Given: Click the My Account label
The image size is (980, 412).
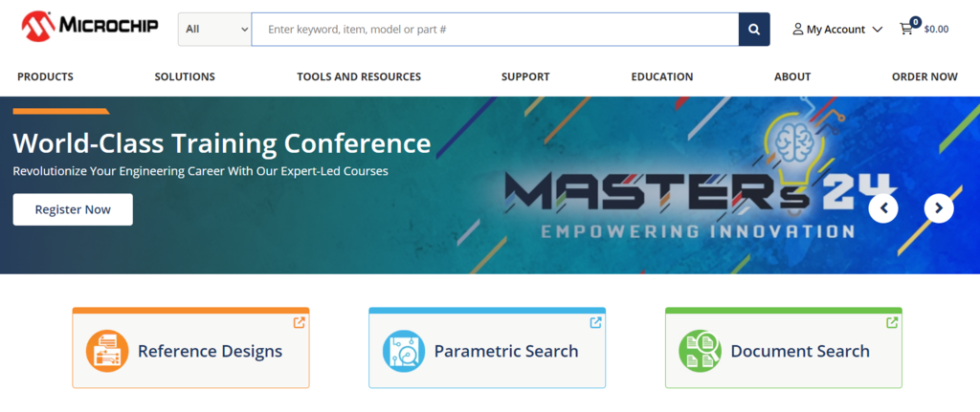Looking at the screenshot, I should click(x=835, y=30).
